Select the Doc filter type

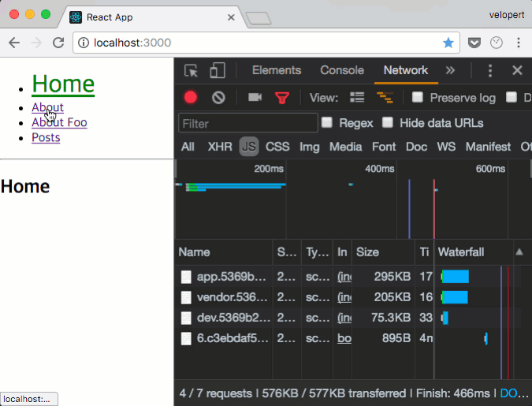pos(416,147)
